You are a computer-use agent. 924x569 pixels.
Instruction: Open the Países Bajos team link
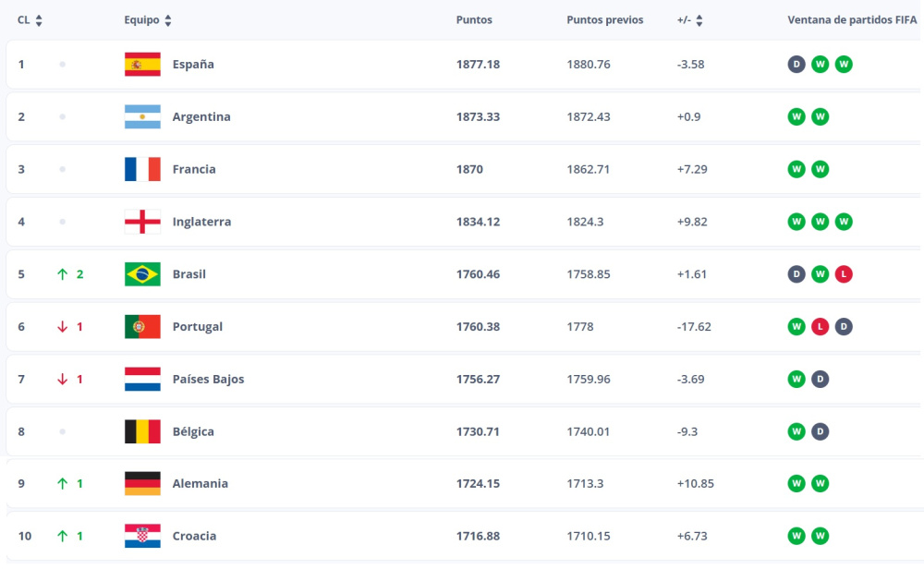(x=208, y=380)
